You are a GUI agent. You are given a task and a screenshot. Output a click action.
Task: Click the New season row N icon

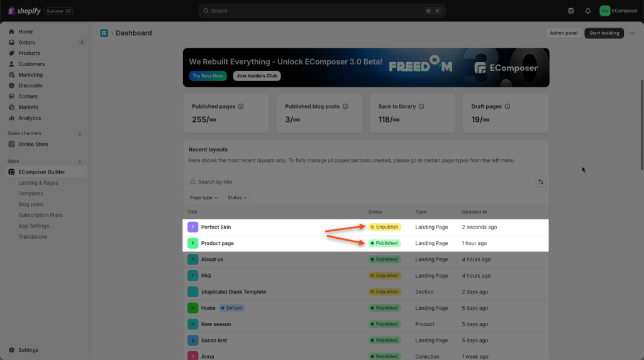click(192, 324)
